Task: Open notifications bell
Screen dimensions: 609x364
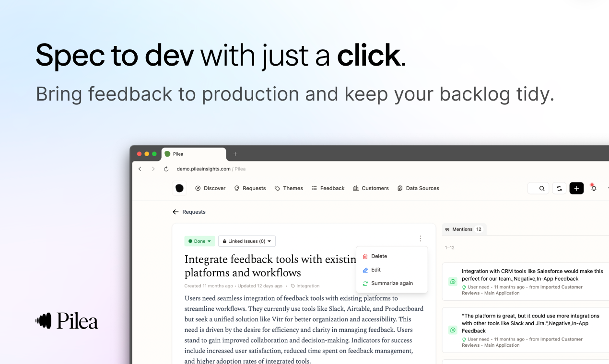Action: [x=594, y=188]
